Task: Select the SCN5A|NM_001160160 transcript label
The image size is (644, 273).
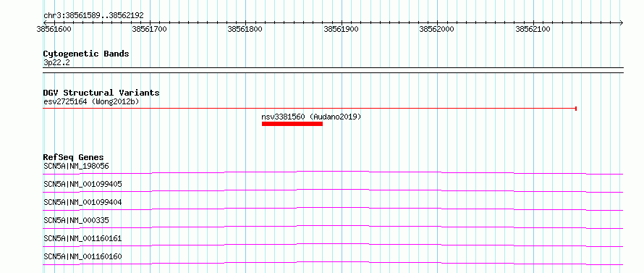Action: [x=82, y=256]
